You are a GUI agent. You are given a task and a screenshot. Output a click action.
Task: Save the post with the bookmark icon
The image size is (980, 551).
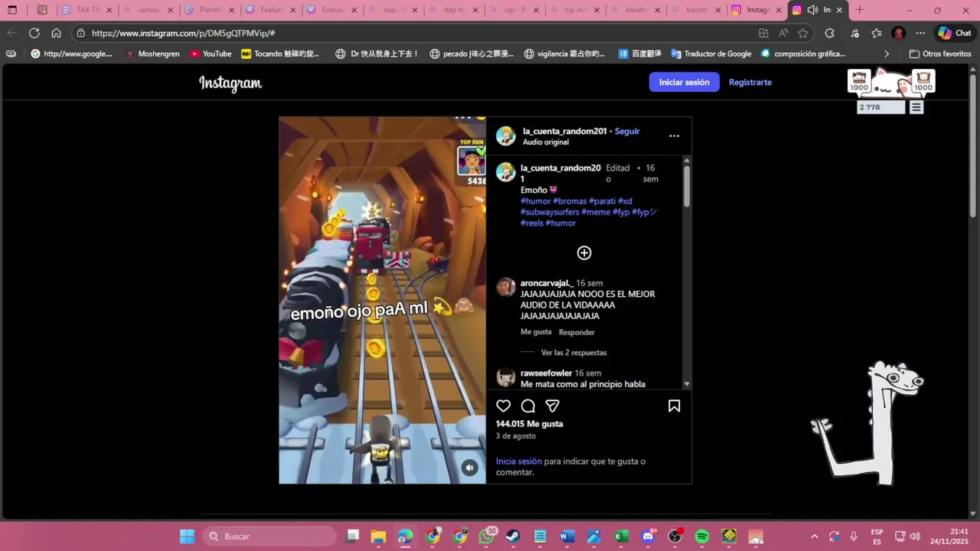pos(675,406)
